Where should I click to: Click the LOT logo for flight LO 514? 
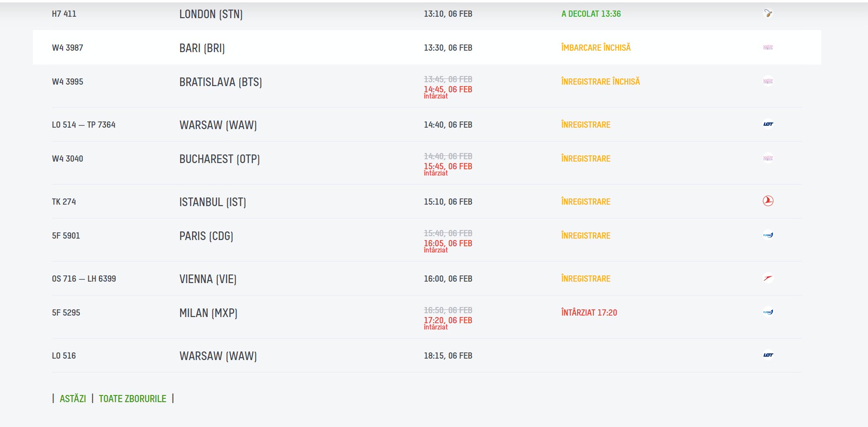click(x=768, y=124)
